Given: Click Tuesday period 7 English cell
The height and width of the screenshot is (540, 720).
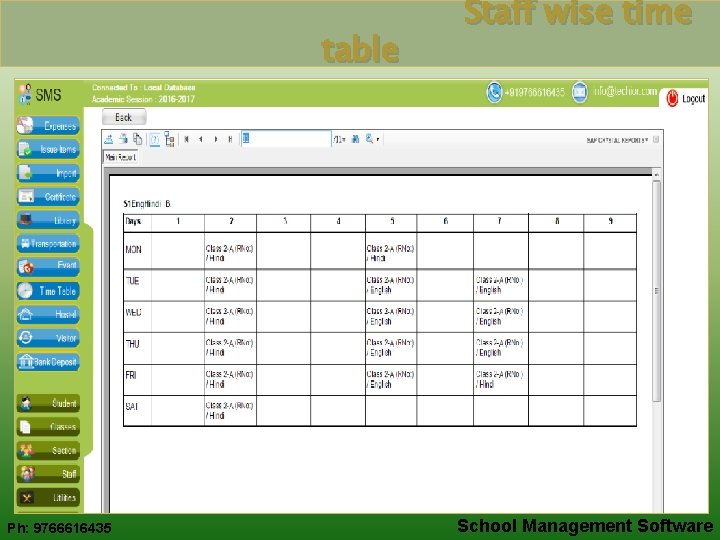Looking at the screenshot, I should 500,285.
